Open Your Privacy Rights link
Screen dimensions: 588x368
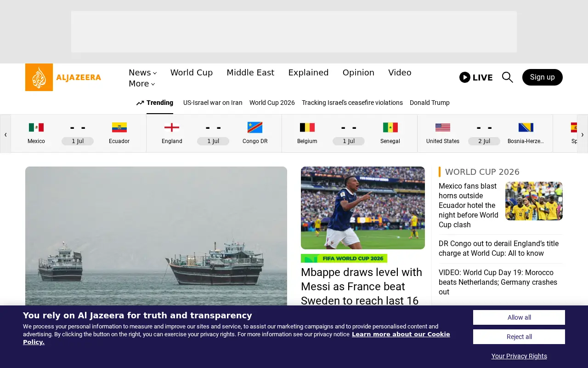click(519, 356)
